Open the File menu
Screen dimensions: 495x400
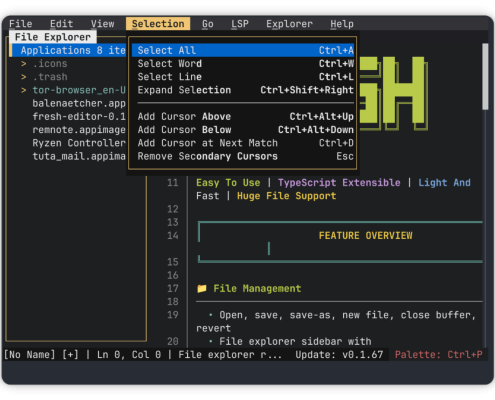pos(21,24)
